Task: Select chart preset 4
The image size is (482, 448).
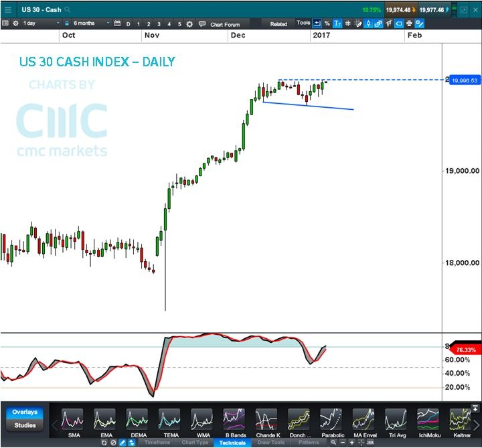Action: point(169,24)
